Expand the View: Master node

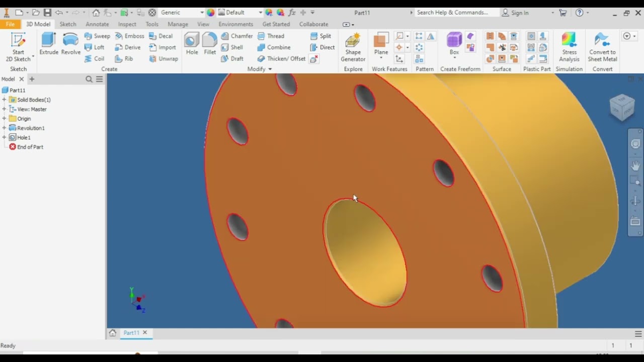(4, 109)
